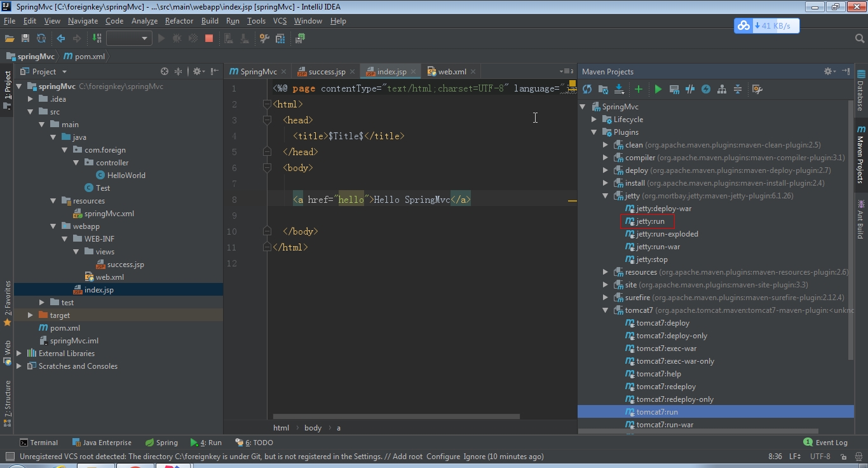Open the Maven Settings wrench icon
Viewport: 868px width, 468px height.
(757, 89)
